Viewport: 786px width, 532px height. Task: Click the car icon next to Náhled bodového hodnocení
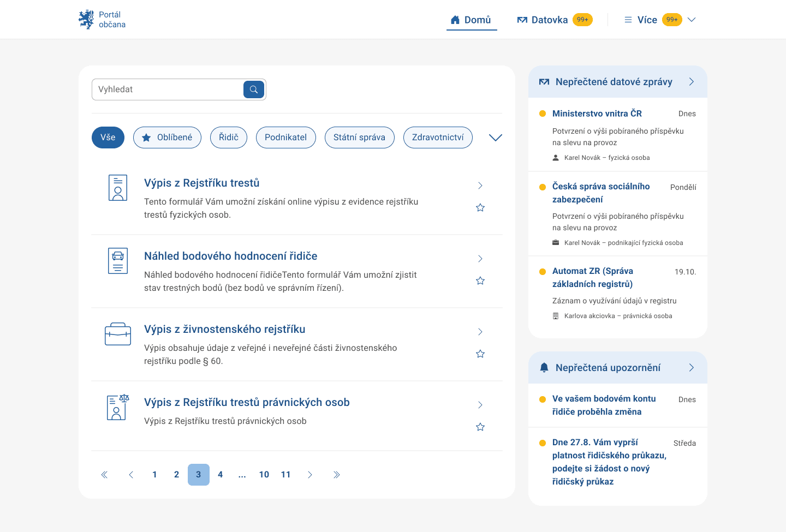pos(117,260)
